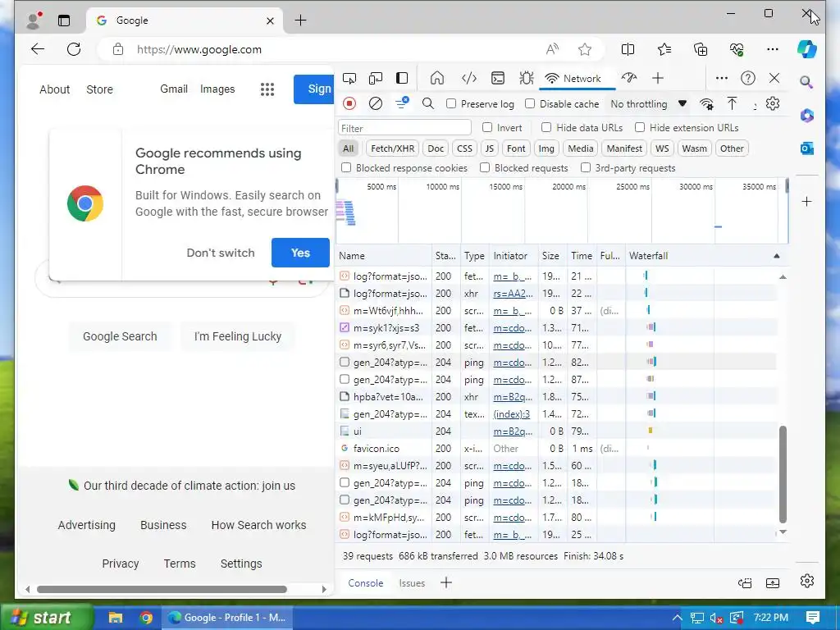Open Read aloud icon in address bar
Image resolution: width=840 pixels, height=630 pixels.
(x=552, y=49)
